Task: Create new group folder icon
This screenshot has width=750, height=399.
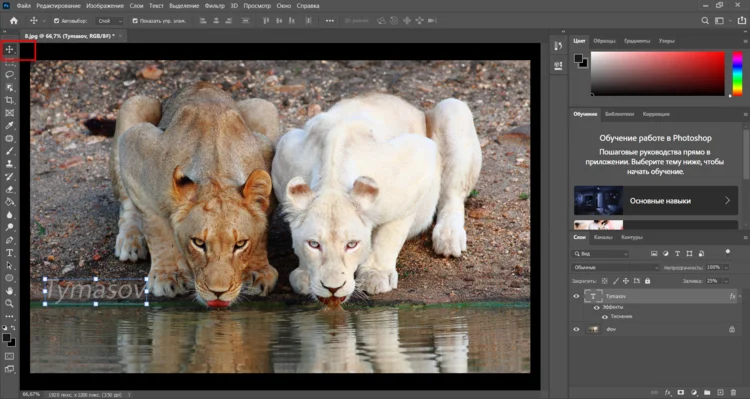Action: point(707,392)
